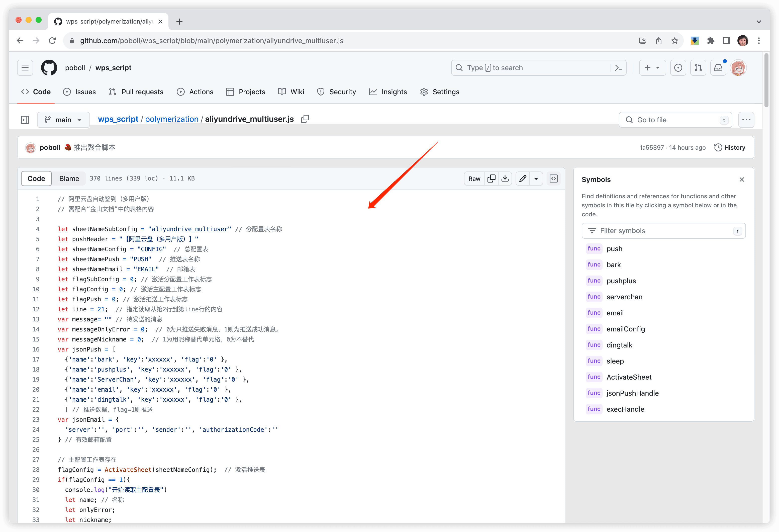The width and height of the screenshot is (779, 532).
Task: Open the polymerization folder breadcrumb link
Action: coord(172,119)
